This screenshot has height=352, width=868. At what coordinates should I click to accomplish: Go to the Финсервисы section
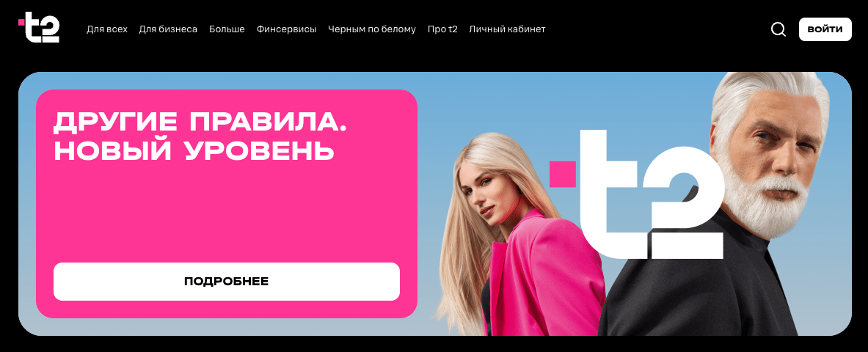click(x=286, y=29)
